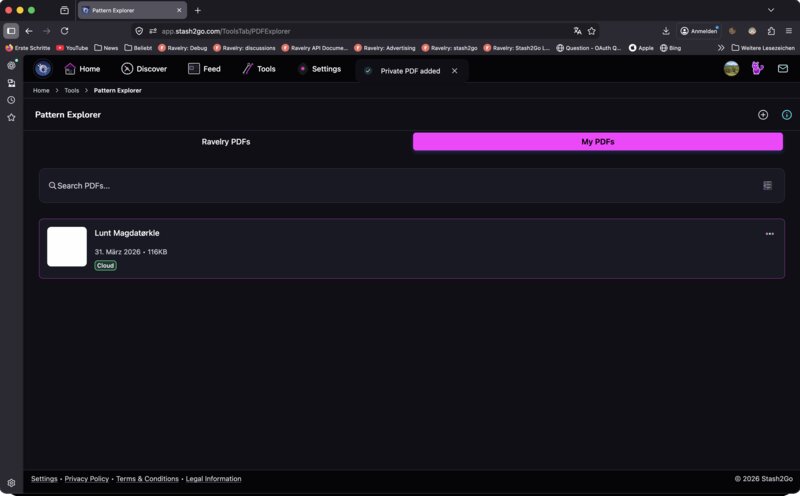Reload the page with the refresh button
Viewport: 800px width, 496px height.
pos(64,31)
